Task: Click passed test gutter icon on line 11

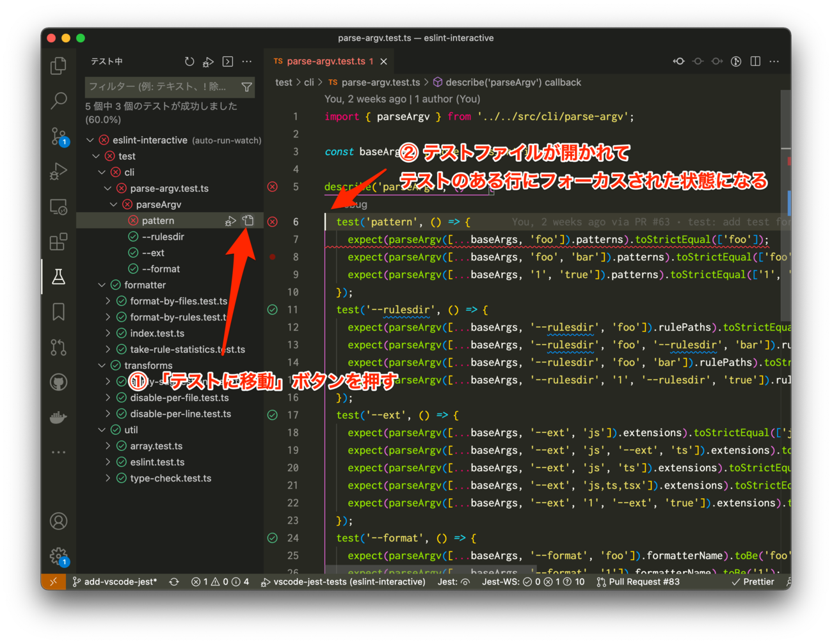Action: 273,310
